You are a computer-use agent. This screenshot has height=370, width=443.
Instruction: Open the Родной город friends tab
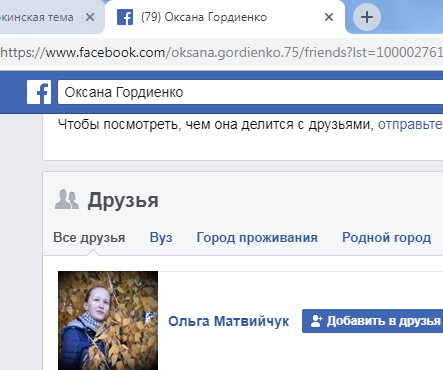[x=387, y=238]
